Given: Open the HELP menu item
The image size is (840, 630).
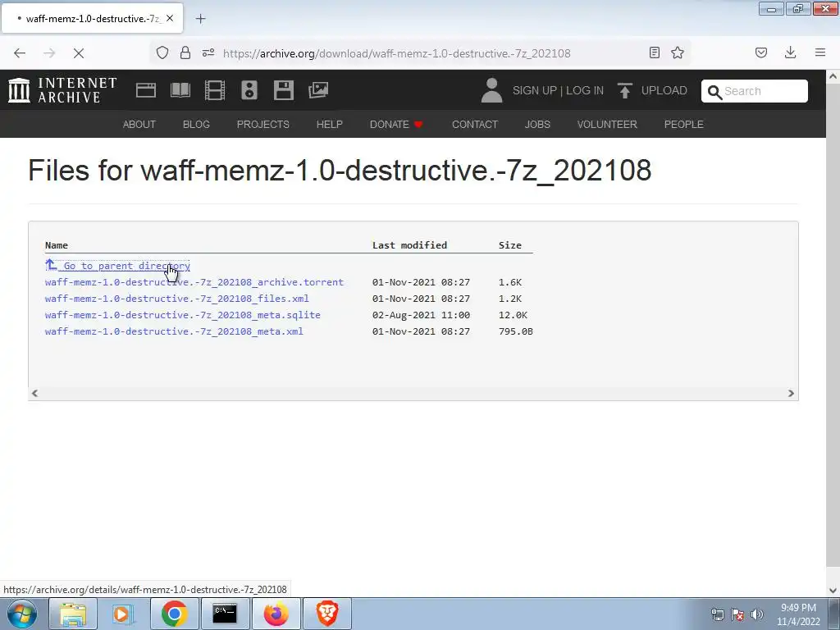Looking at the screenshot, I should click(x=330, y=125).
